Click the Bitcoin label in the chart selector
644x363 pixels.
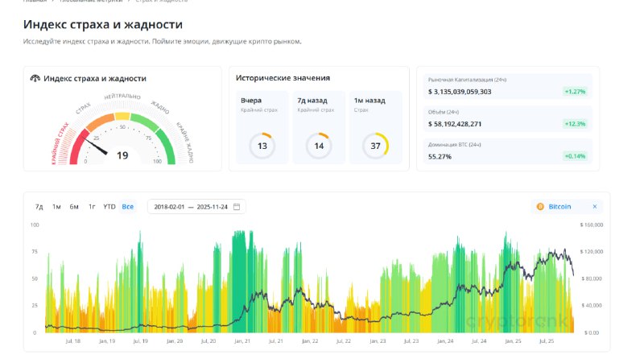pyautogui.click(x=559, y=207)
